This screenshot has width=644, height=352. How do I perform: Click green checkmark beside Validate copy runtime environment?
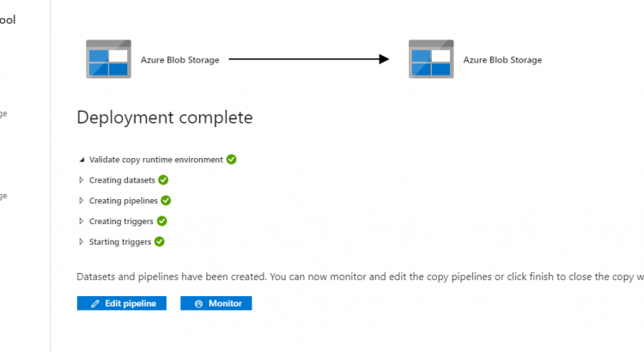232,160
